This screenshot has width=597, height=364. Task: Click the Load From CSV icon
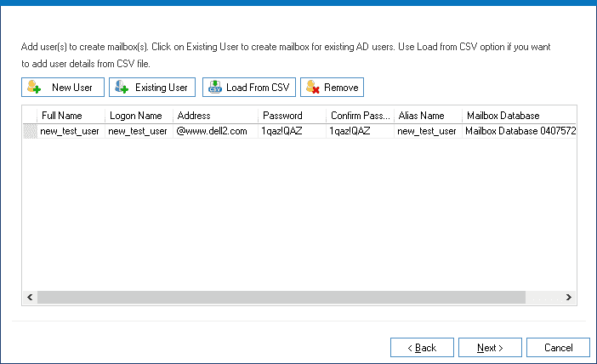215,88
